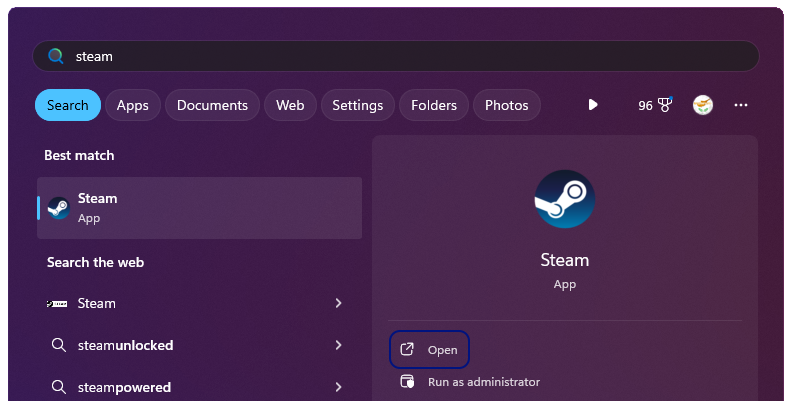Open the user profile avatar

(703, 105)
